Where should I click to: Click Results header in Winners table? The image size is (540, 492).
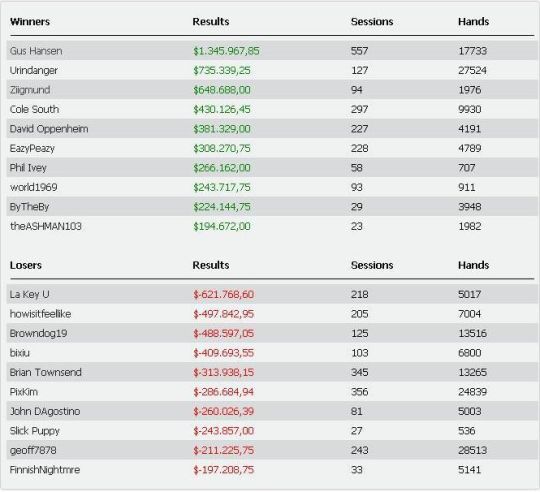tap(211, 21)
